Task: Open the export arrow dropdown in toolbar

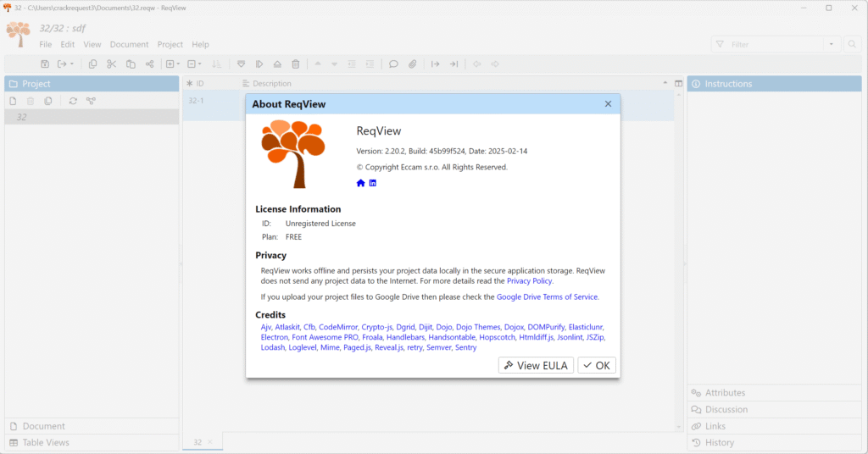Action: pyautogui.click(x=64, y=64)
